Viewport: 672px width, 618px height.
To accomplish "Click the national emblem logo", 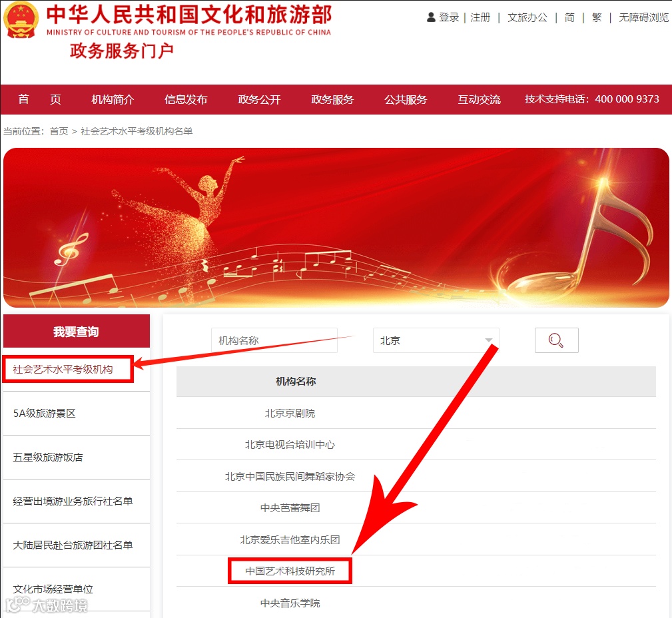I will tap(21, 20).
